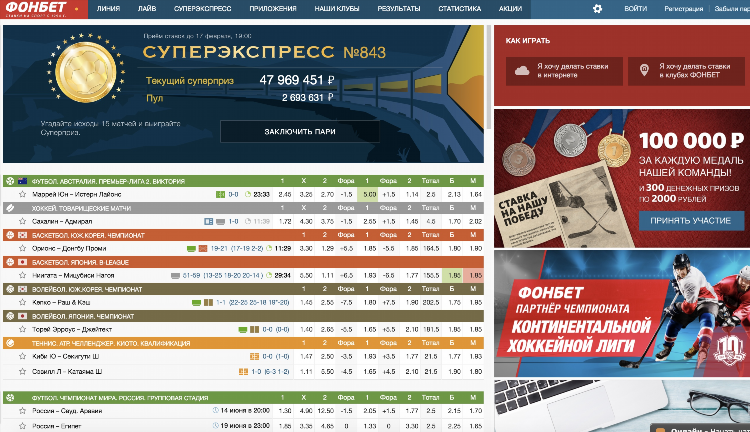Click volleyball icon in Юж.Корея Чемпионат header
Screen dimensions: 750x432
point(10,289)
